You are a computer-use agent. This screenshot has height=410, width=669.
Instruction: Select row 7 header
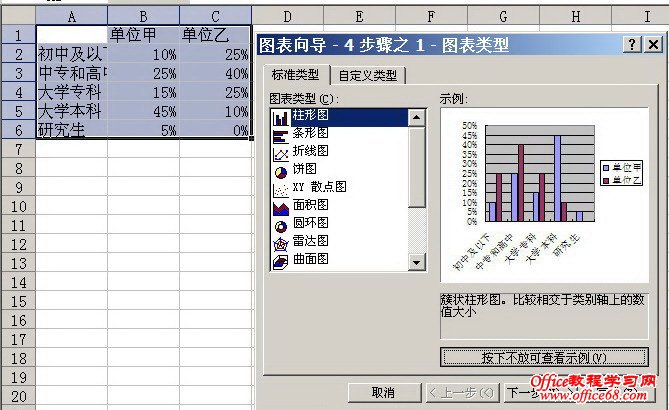18,149
